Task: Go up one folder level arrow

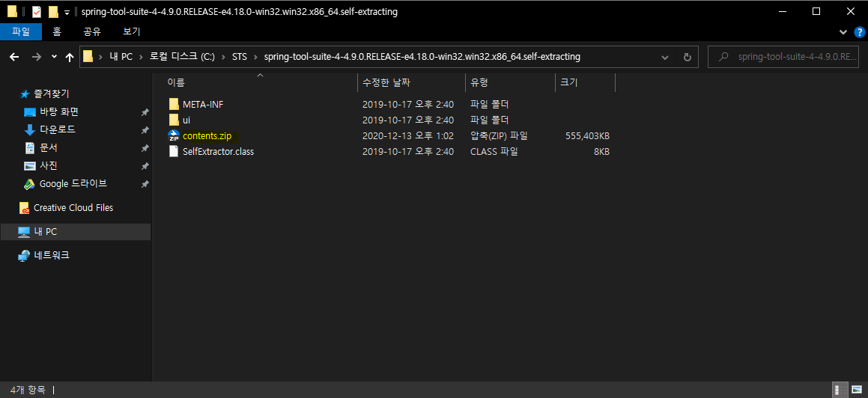Action: [x=70, y=57]
